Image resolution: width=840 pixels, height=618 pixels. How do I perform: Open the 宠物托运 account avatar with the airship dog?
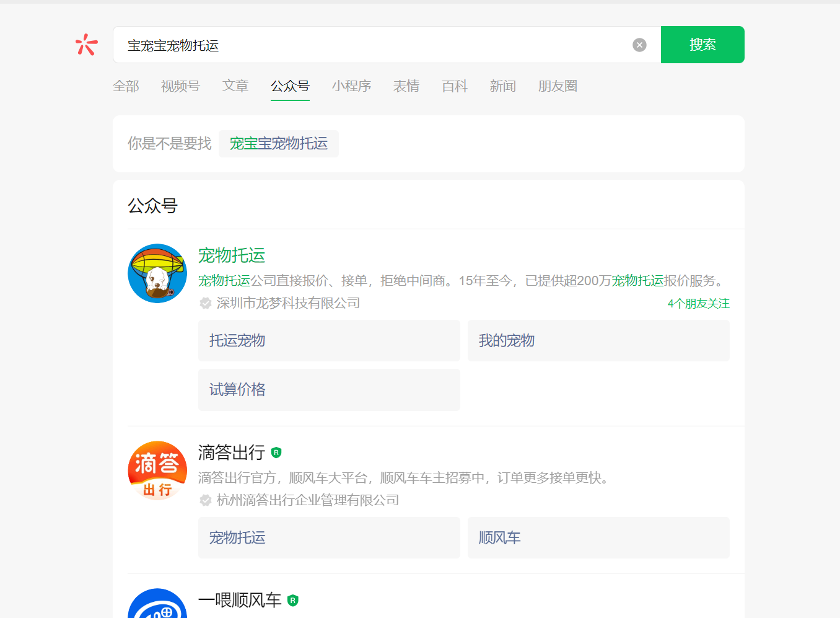pyautogui.click(x=157, y=273)
